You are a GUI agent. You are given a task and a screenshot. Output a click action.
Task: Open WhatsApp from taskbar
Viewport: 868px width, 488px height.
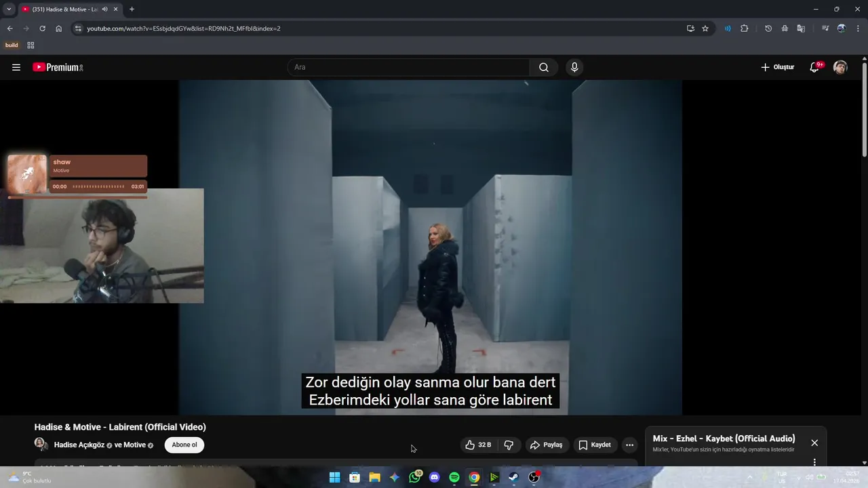(x=414, y=477)
